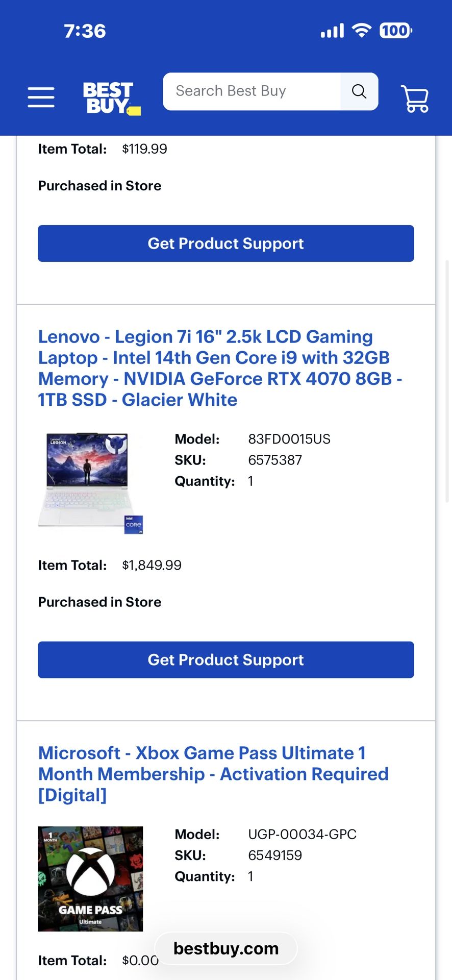Open the shopping cart
The height and width of the screenshot is (980, 452).
pos(415,98)
